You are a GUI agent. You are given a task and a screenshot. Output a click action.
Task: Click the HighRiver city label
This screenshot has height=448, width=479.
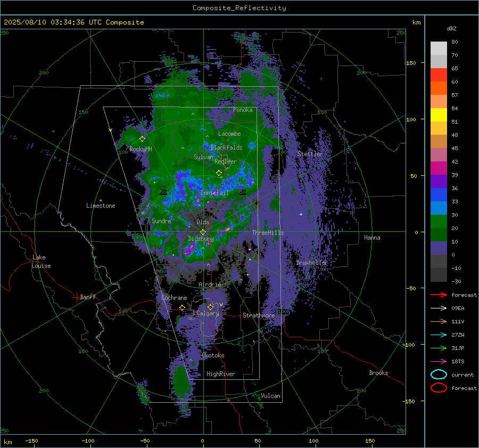pos(221,374)
